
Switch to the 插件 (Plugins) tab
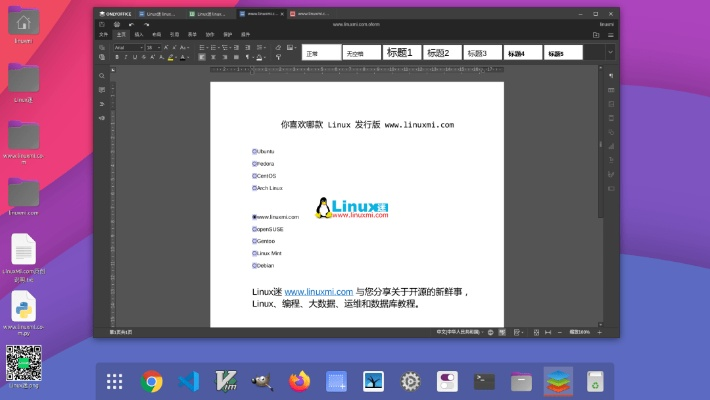click(245, 35)
